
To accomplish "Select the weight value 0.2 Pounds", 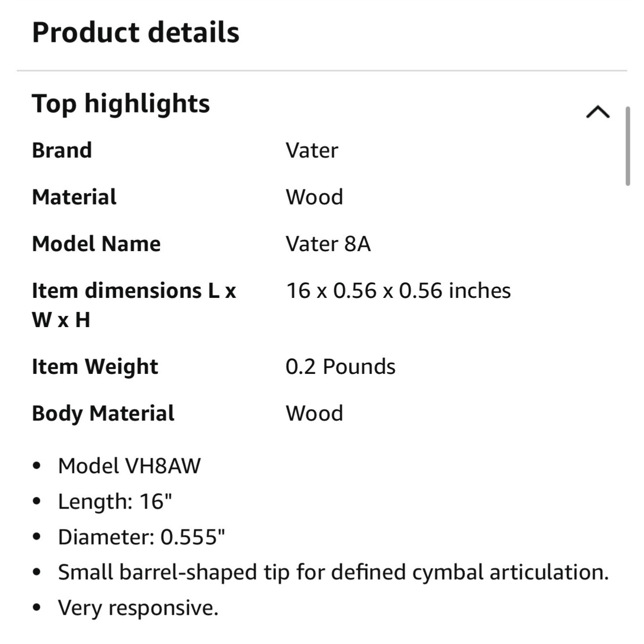I will [x=341, y=366].
